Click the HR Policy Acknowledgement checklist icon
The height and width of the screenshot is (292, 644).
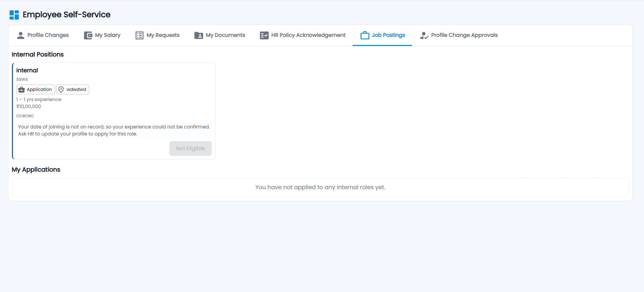[264, 35]
